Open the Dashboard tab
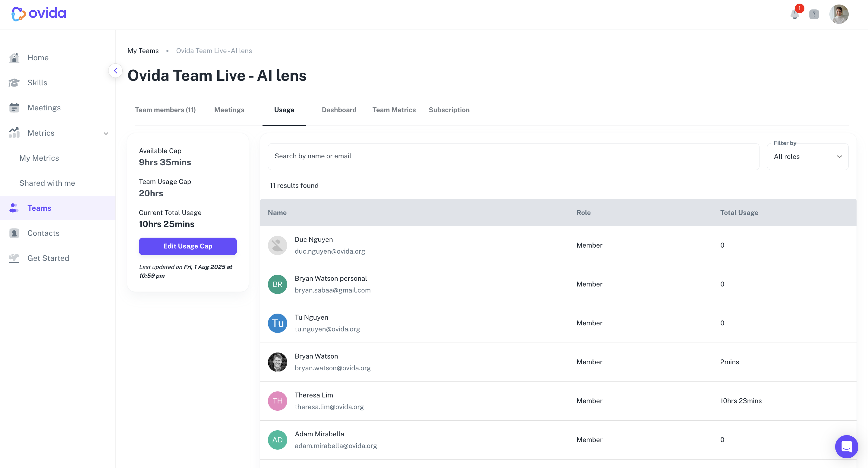 (x=339, y=110)
